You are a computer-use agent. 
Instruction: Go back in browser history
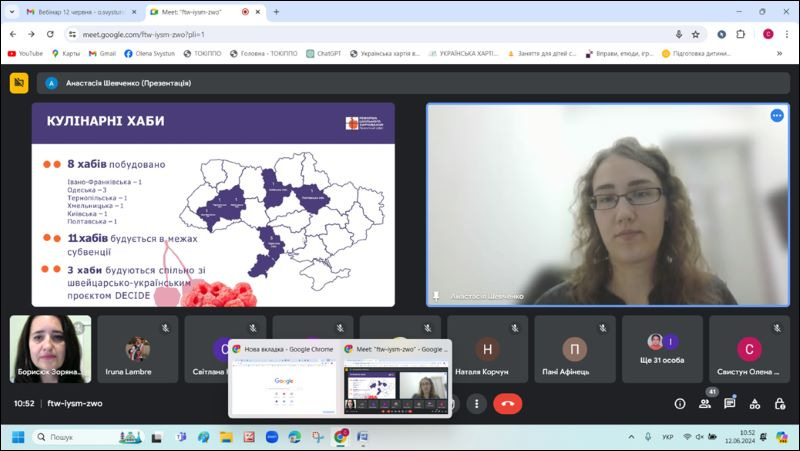[13, 34]
